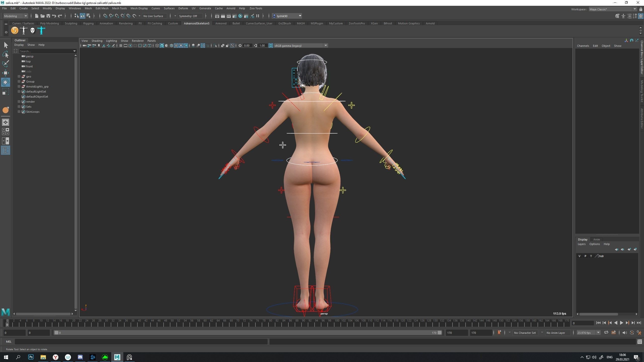This screenshot has width=644, height=362.
Task: Pause viewport with the pause icon
Action: tap(258, 16)
